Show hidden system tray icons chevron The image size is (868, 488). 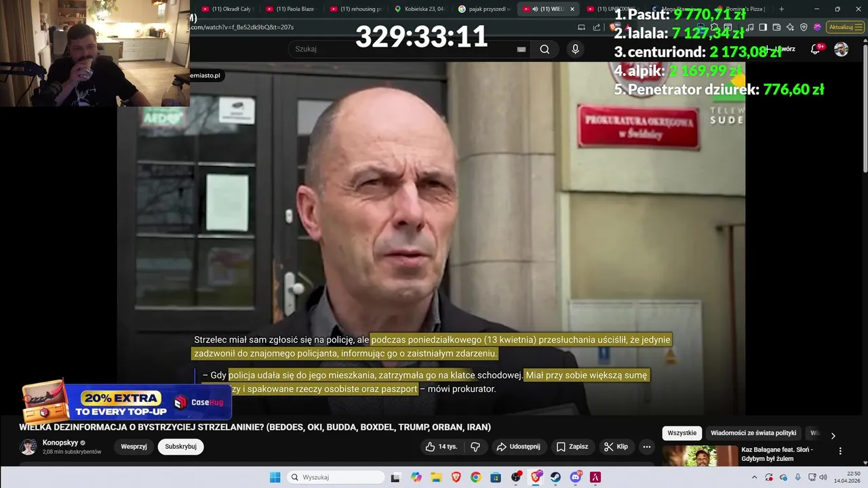point(754,477)
